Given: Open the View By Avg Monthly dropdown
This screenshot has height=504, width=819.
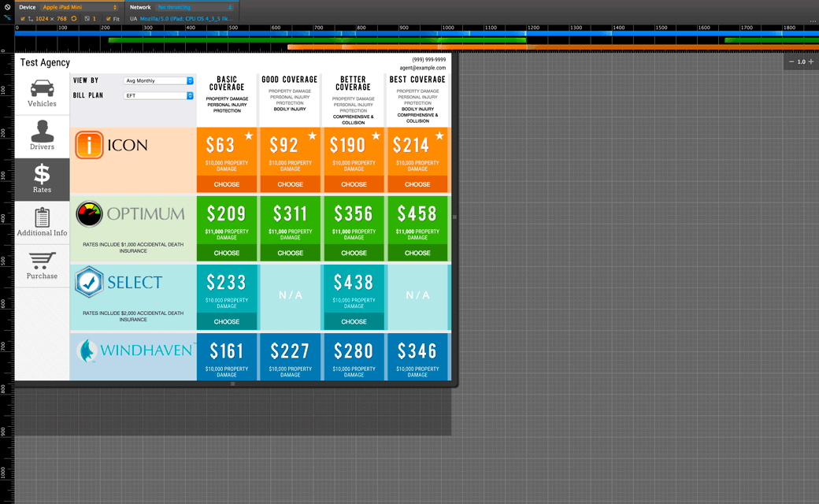Looking at the screenshot, I should tap(158, 80).
